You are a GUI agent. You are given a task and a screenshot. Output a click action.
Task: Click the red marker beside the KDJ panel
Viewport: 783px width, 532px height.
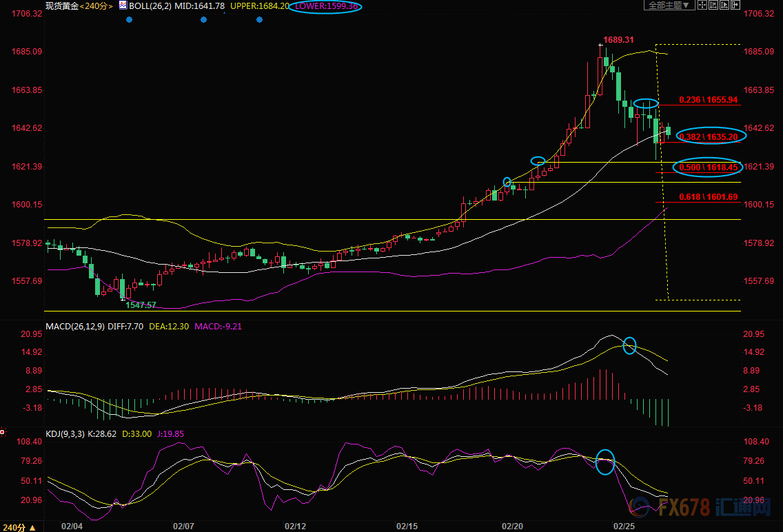(x=3, y=431)
